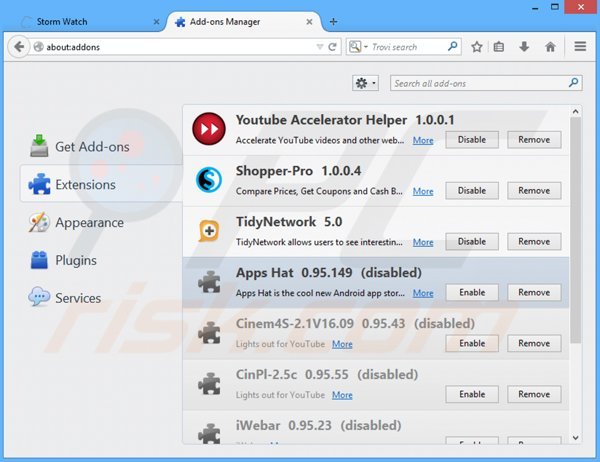Open More link for Shopper-Pro
Screen dimensions: 600x462
tap(423, 191)
